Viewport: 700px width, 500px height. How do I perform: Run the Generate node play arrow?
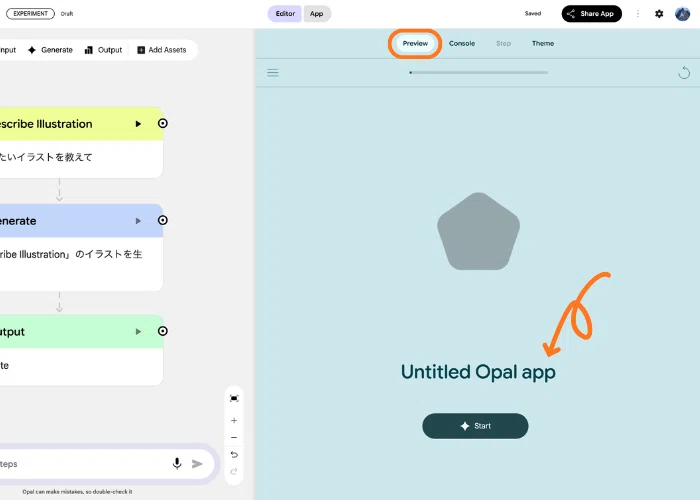138,221
